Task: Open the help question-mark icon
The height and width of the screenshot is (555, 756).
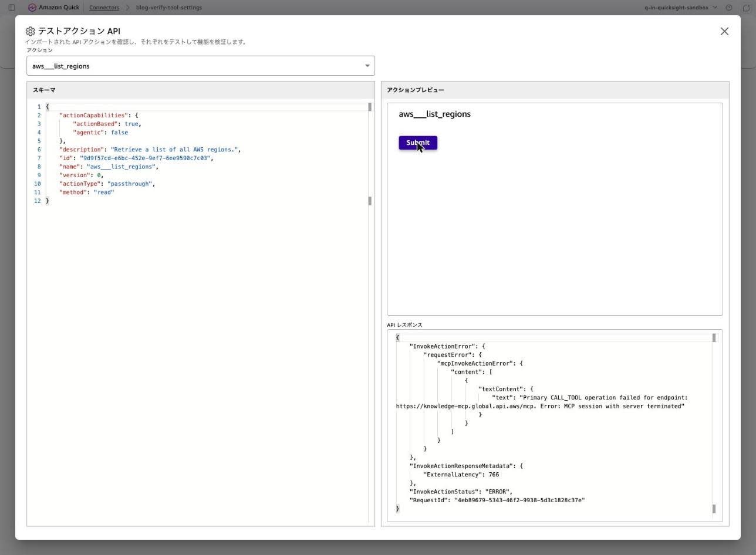Action: pos(729,8)
